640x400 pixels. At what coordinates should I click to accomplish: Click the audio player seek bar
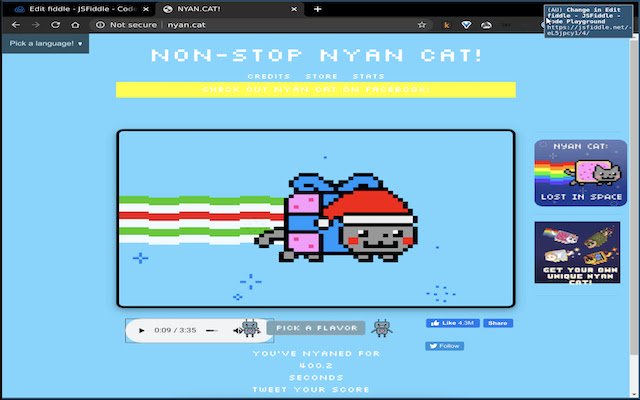[212, 330]
